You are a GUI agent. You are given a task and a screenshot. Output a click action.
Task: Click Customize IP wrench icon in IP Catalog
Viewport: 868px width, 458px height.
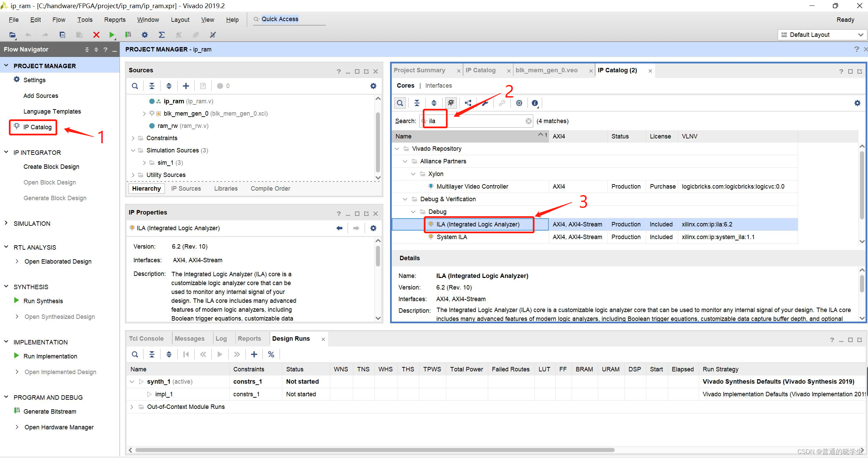tap(485, 103)
